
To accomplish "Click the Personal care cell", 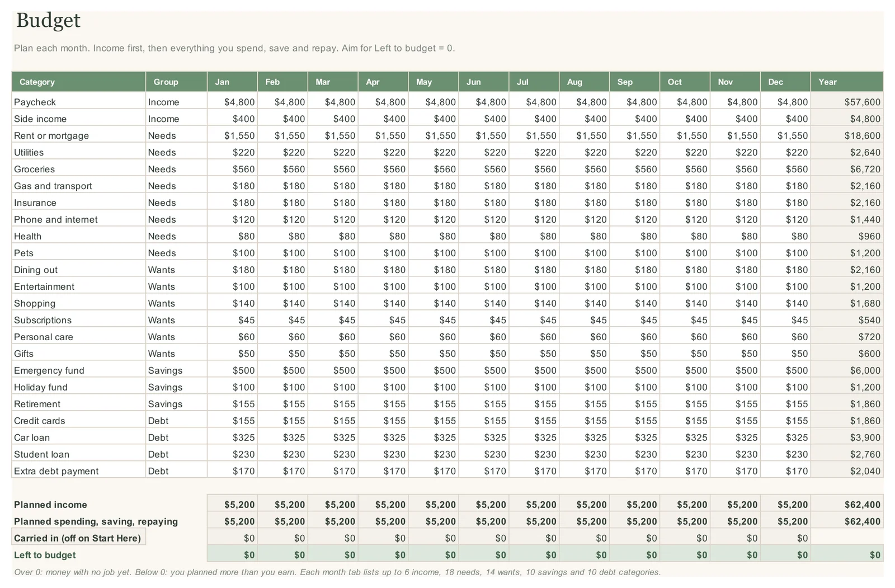I will 79,337.
